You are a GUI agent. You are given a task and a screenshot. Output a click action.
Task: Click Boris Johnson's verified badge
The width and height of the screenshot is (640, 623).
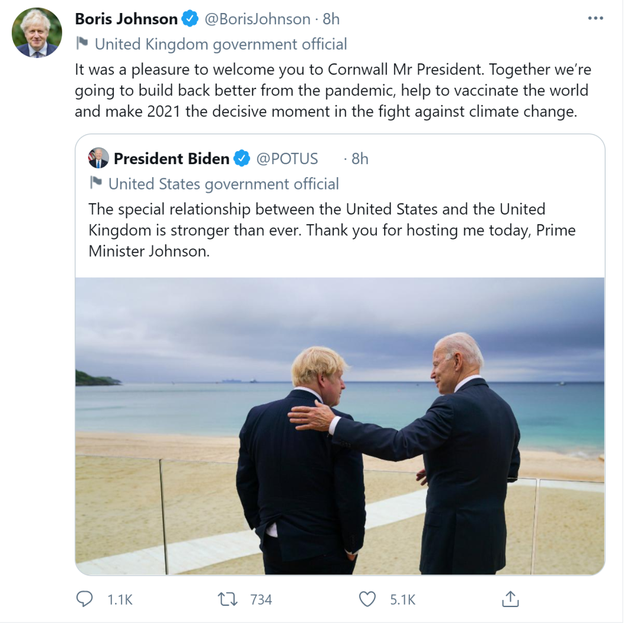click(191, 19)
